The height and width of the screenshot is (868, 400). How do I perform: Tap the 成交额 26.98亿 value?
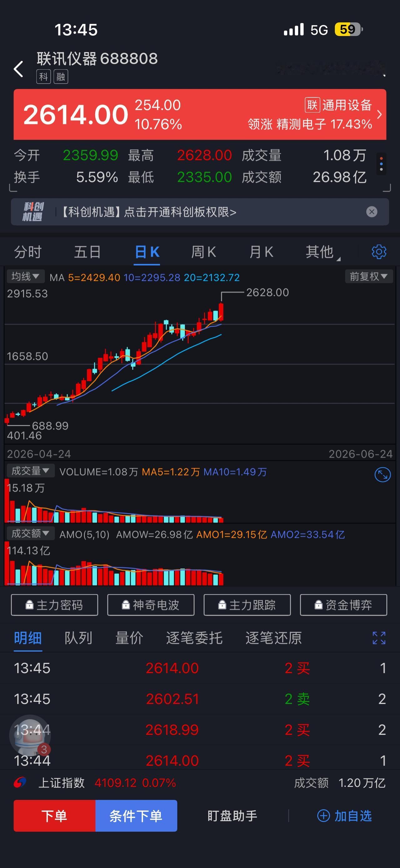pos(340,177)
